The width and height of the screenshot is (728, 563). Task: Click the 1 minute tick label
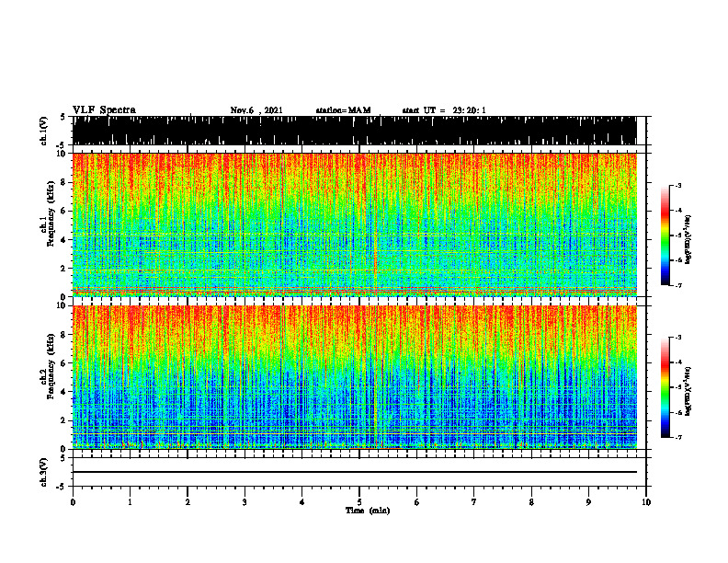click(130, 502)
